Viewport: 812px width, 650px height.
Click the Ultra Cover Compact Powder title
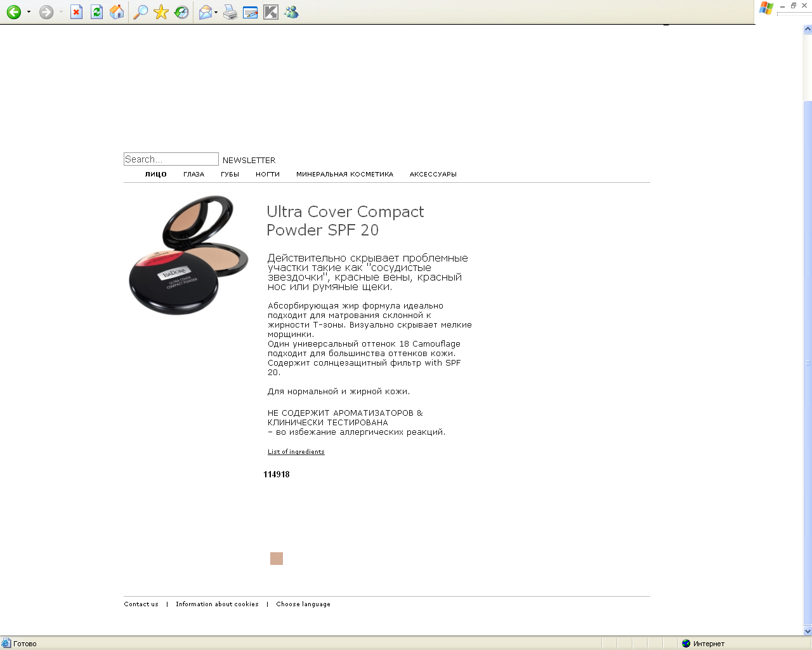(x=345, y=221)
